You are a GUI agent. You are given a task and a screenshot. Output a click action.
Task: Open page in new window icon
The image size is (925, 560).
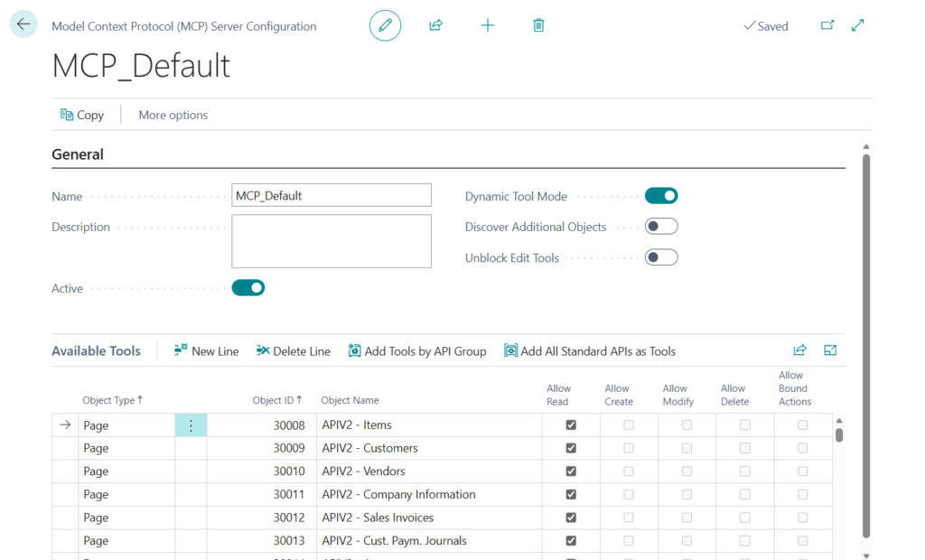pyautogui.click(x=827, y=25)
